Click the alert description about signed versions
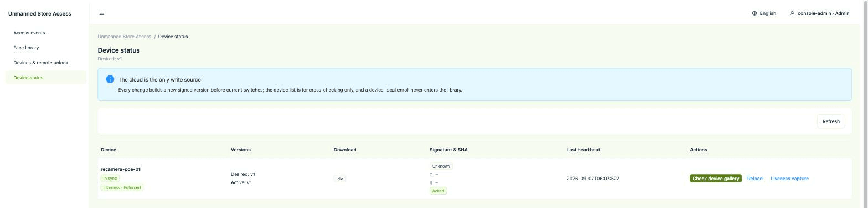 (290, 90)
